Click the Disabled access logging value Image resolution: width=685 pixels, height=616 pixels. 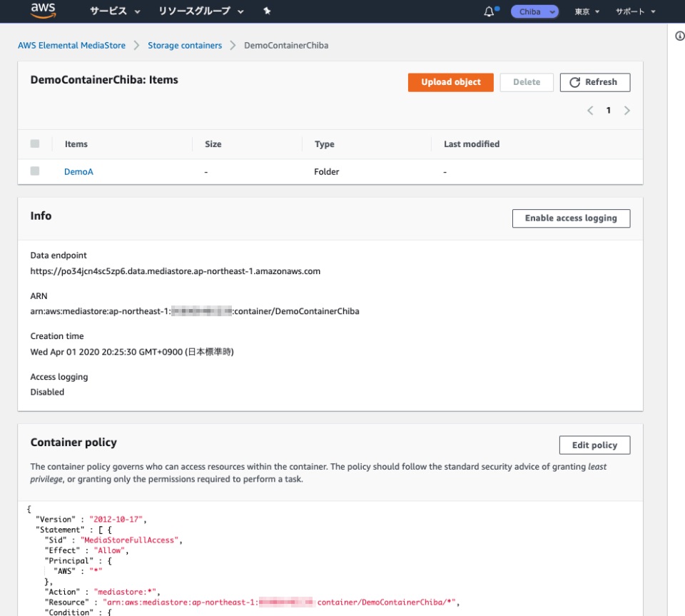pos(47,392)
